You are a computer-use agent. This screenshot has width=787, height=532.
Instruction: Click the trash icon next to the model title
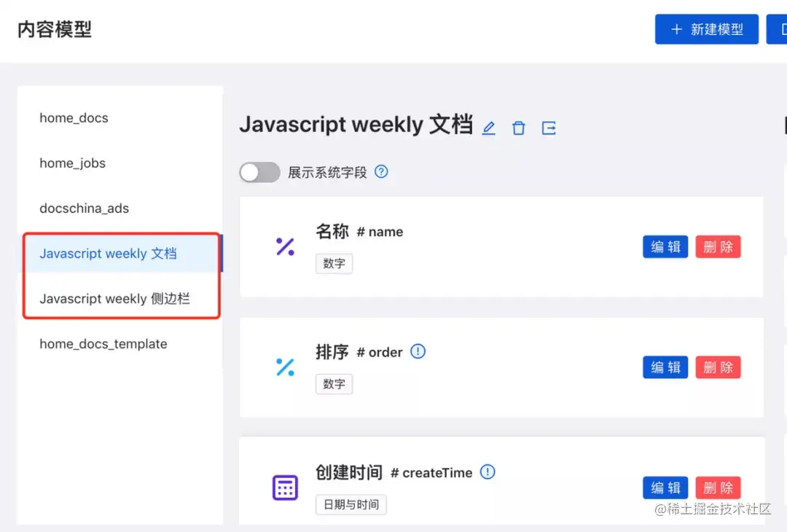click(518, 128)
